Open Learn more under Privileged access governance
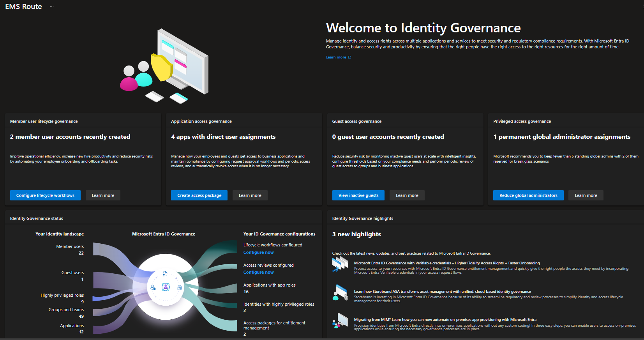 586,195
